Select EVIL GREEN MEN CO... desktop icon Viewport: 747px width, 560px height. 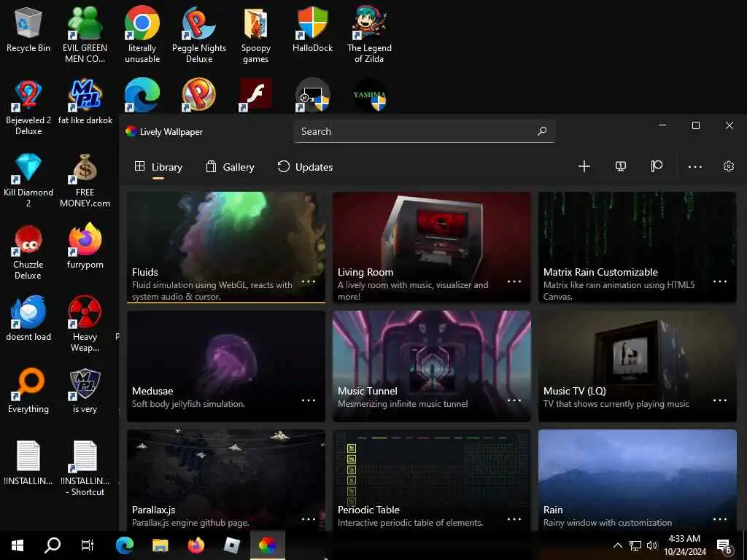[x=85, y=35]
